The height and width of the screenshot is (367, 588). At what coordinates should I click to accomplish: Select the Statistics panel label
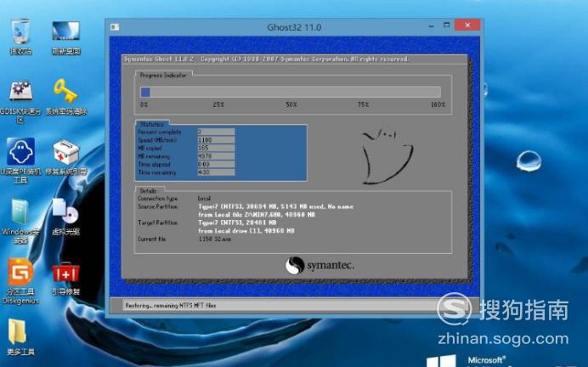pyautogui.click(x=152, y=124)
